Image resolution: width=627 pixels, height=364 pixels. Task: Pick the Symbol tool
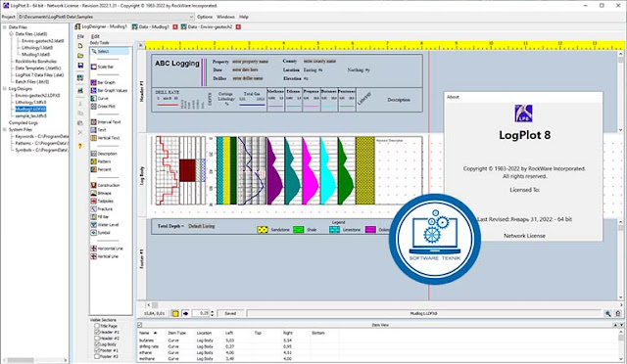100,233
